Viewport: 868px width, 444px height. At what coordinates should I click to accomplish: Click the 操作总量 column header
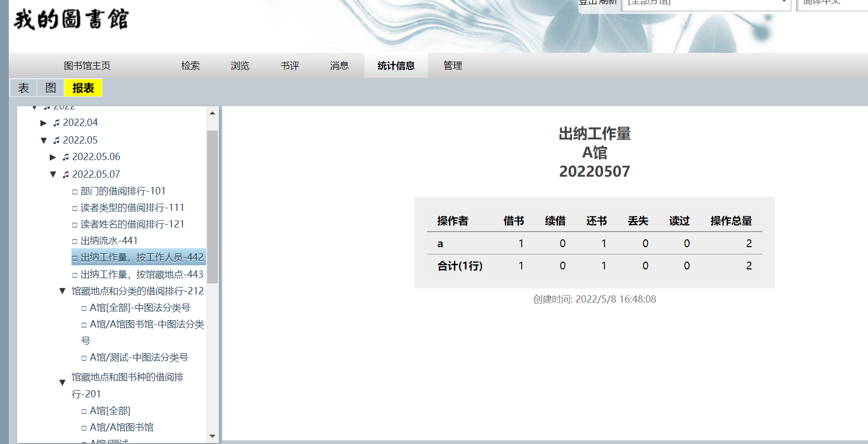(x=731, y=221)
